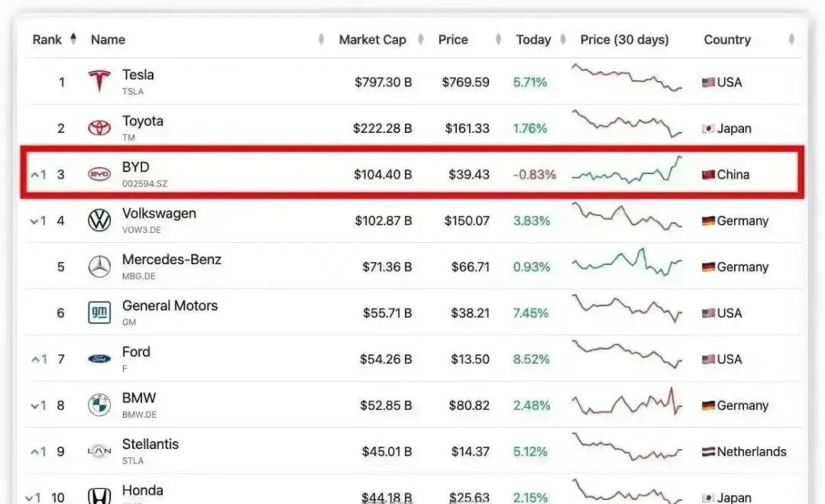Sort by Today percentage change

click(x=533, y=40)
